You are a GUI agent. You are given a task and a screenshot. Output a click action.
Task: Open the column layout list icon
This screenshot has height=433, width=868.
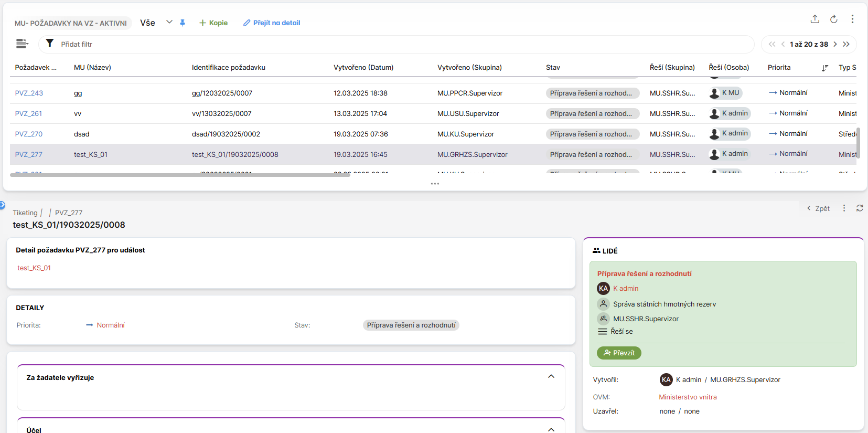tap(22, 44)
